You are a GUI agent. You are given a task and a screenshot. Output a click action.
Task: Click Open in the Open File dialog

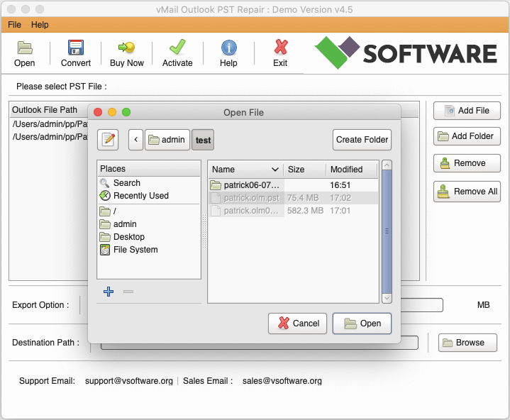click(x=362, y=324)
